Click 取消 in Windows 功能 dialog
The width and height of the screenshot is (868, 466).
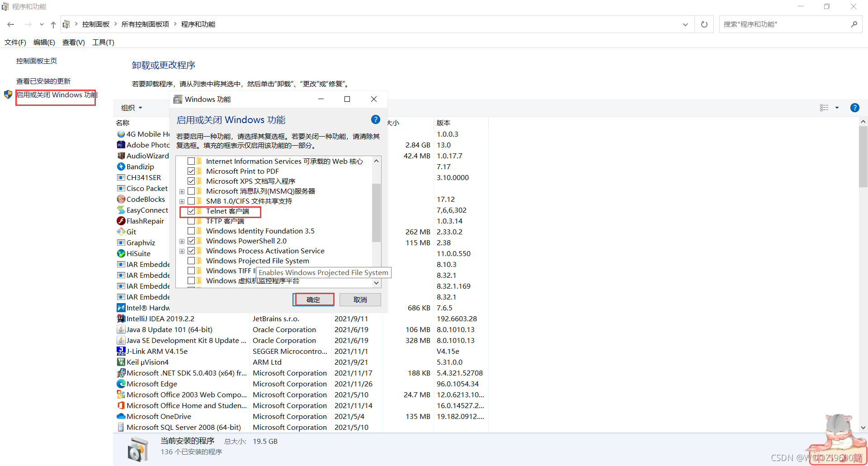[x=360, y=300]
